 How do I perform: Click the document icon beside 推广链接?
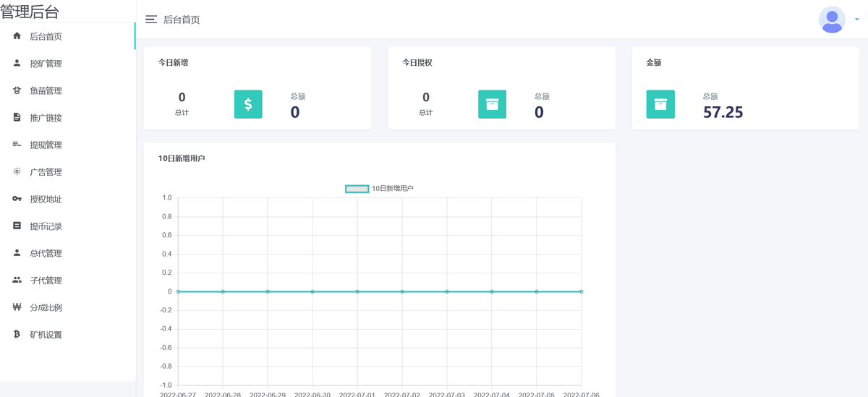[17, 117]
